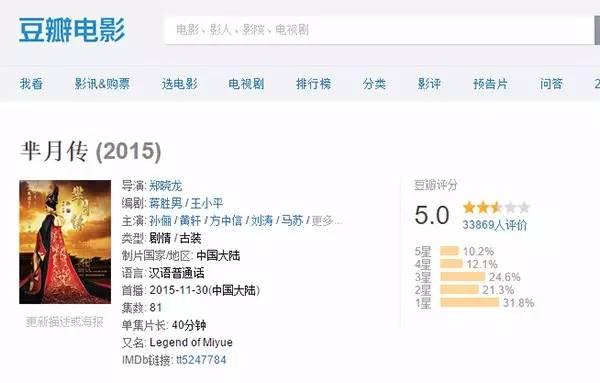This screenshot has height=383, width=600.
Task: Focus the movie search input field
Action: (379, 30)
